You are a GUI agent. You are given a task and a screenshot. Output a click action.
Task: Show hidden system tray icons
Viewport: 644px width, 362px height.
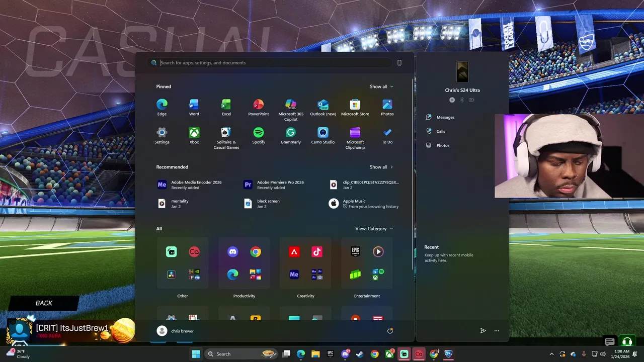pos(551,354)
